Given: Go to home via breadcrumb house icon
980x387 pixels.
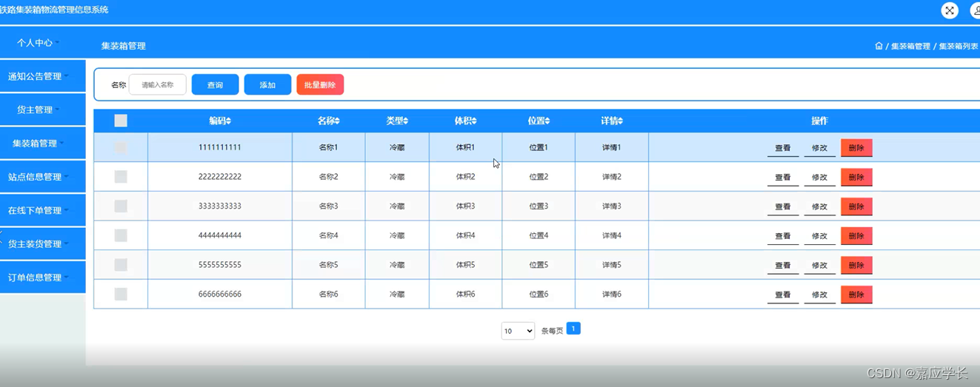Looking at the screenshot, I should (879, 46).
